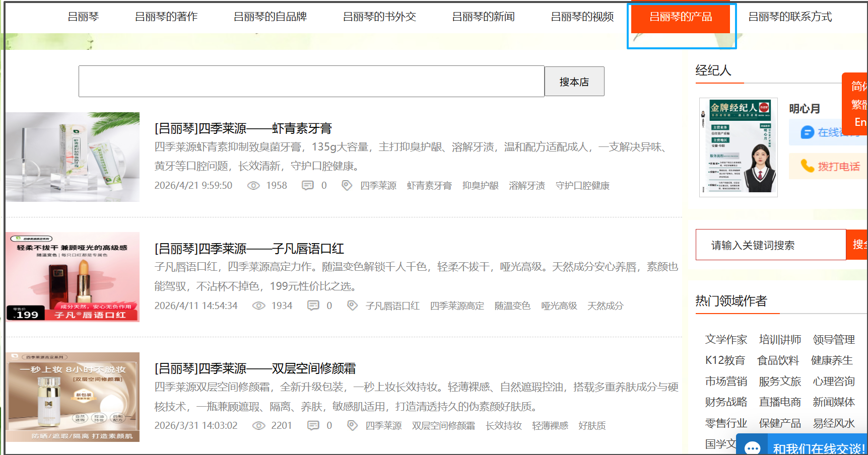This screenshot has width=868, height=455.
Task: Select the 吕丽琴的产品 tab
Action: pyautogui.click(x=681, y=18)
